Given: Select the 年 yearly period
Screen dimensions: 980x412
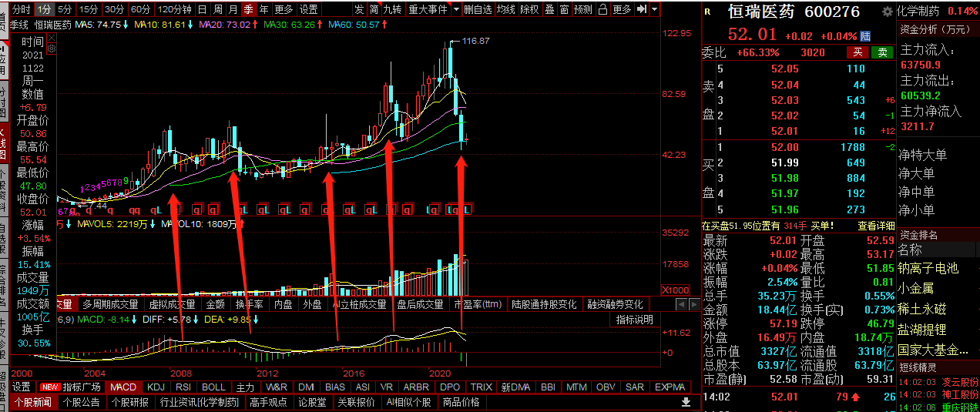Looking at the screenshot, I should tap(263, 9).
